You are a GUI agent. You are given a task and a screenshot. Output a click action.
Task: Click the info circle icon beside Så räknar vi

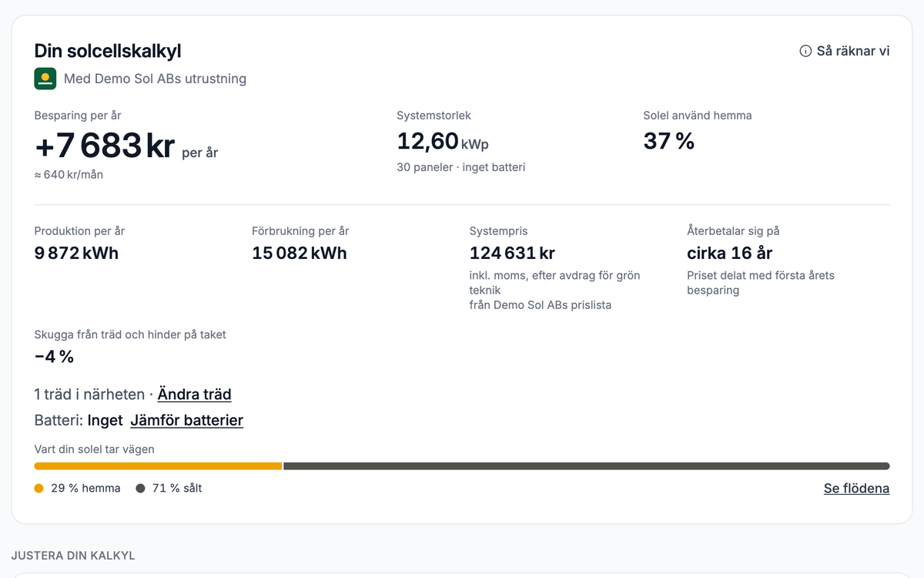pos(805,51)
